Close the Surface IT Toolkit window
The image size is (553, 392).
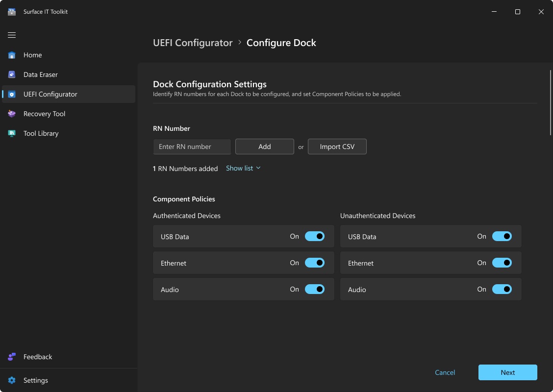tap(541, 12)
